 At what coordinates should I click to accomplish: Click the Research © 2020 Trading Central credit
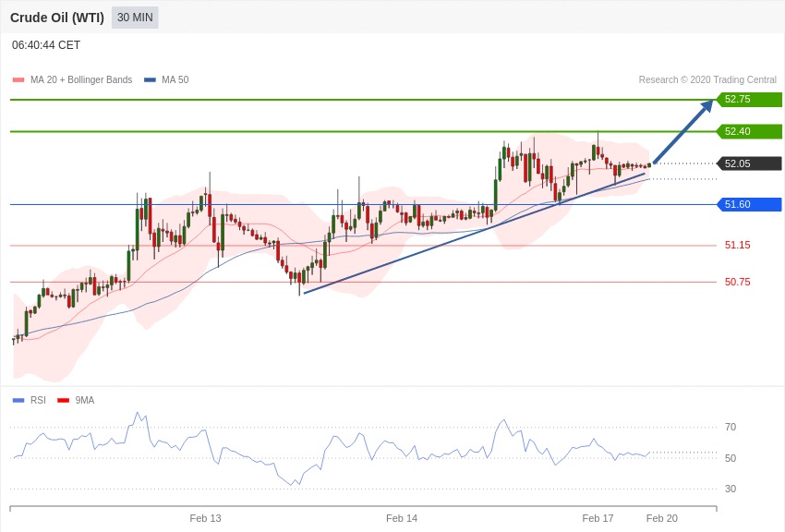click(707, 79)
